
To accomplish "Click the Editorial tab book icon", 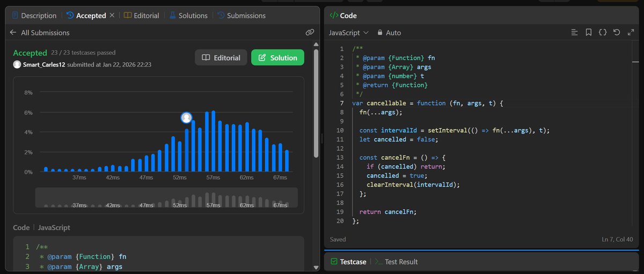I will (127, 16).
